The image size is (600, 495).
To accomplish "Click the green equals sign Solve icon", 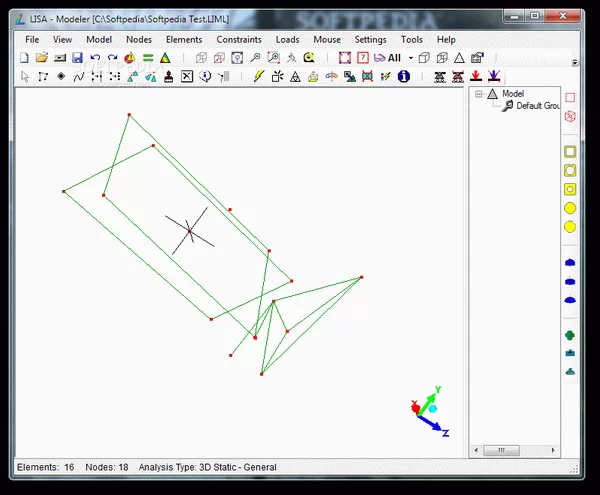I will coord(148,58).
